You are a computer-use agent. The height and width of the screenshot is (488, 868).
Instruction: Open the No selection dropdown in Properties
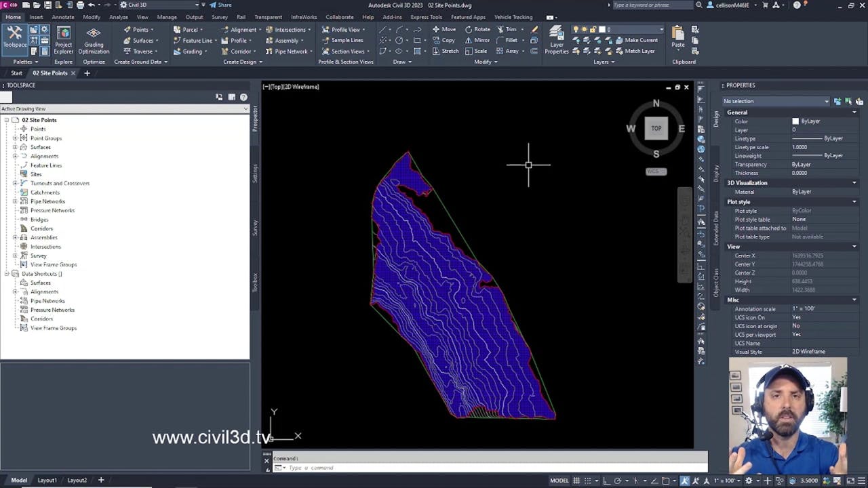[x=826, y=101]
